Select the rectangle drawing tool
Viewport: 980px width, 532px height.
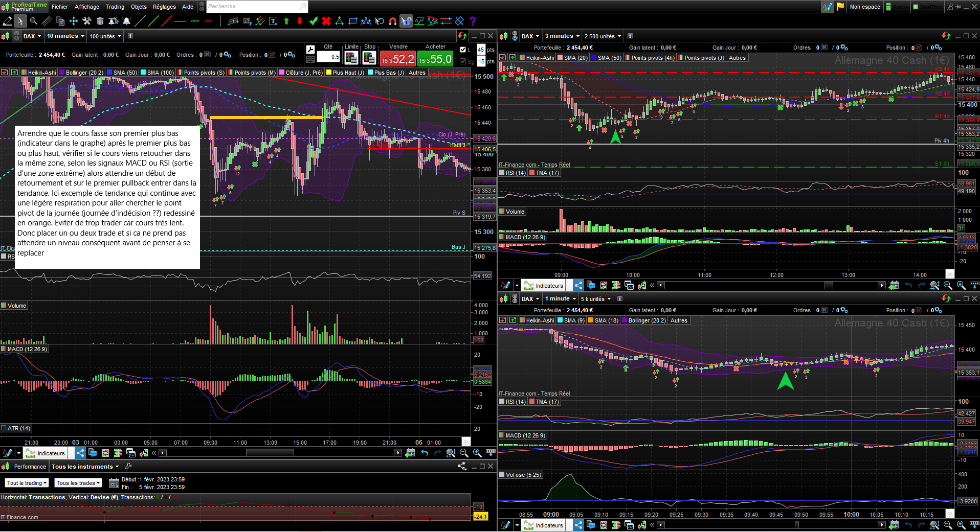coord(353,21)
